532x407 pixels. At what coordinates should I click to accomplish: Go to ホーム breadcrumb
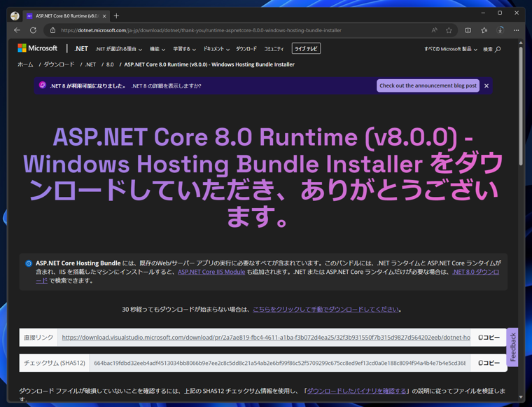(x=25, y=64)
